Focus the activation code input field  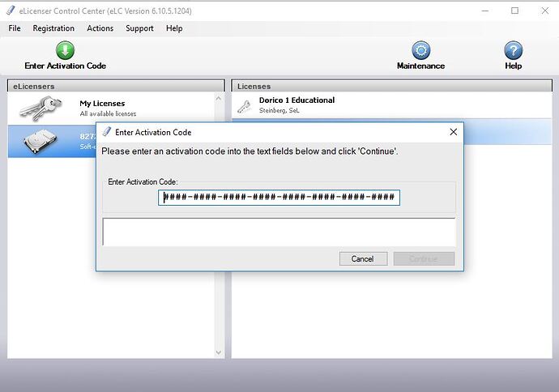click(279, 198)
